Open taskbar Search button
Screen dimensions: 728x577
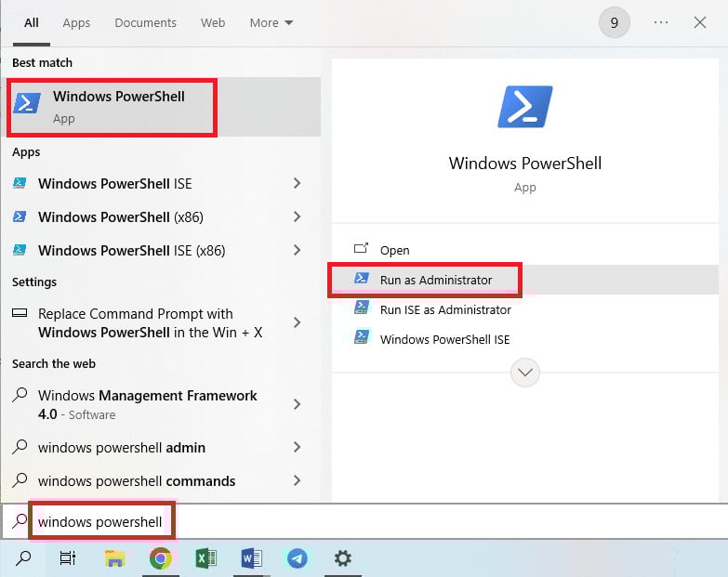coord(23,558)
